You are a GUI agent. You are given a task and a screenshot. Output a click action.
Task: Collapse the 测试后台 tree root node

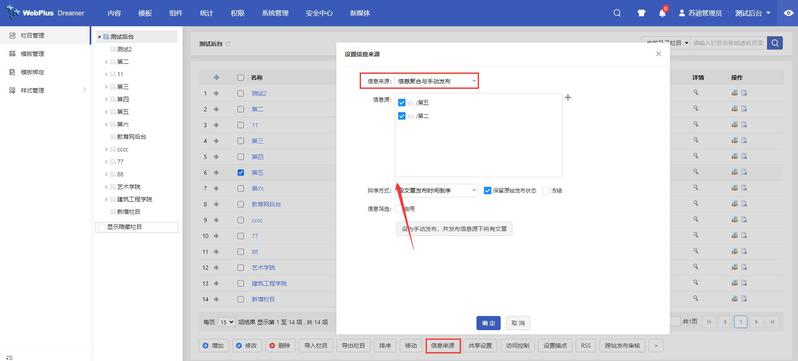99,37
